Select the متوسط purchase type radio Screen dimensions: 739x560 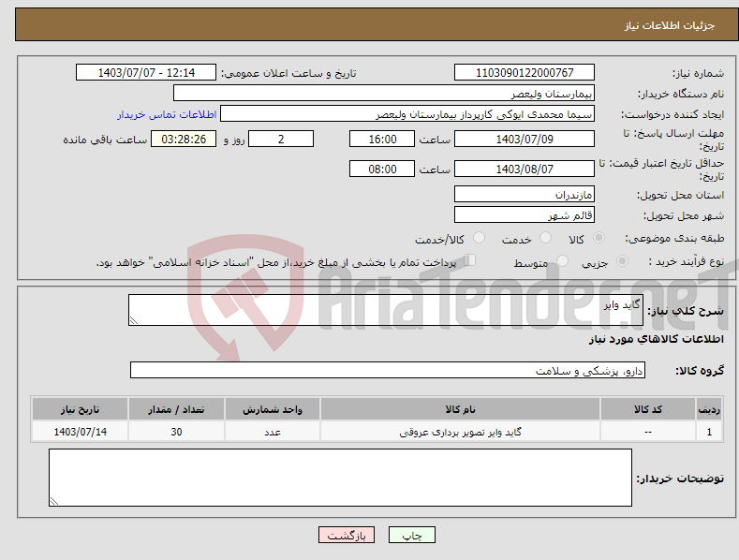[562, 261]
